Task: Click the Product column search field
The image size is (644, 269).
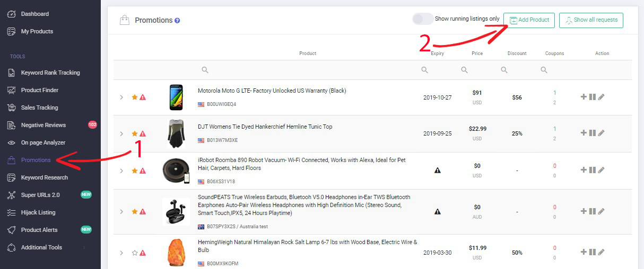Action: (x=308, y=70)
